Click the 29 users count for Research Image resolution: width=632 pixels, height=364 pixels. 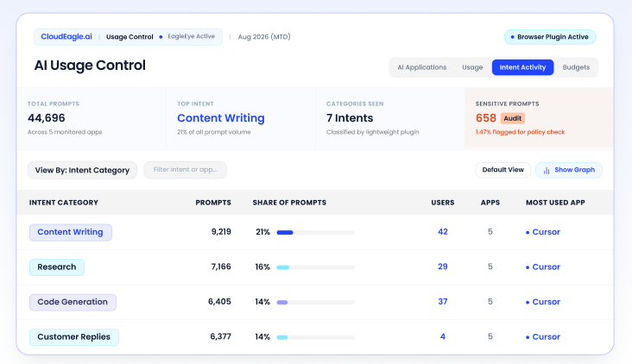pos(443,267)
